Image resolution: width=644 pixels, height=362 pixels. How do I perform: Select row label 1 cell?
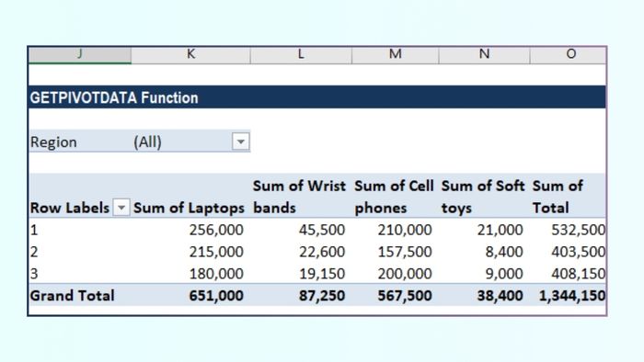pyautogui.click(x=80, y=230)
